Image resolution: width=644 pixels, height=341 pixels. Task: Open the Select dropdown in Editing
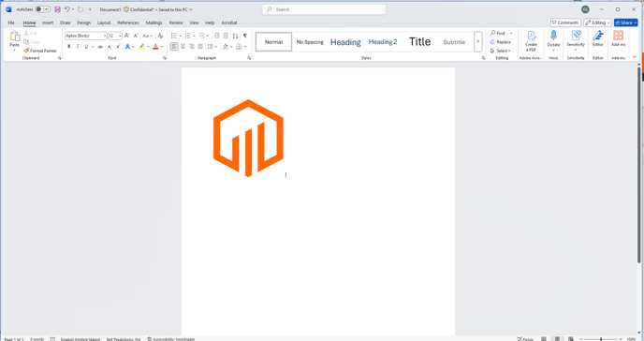click(501, 51)
